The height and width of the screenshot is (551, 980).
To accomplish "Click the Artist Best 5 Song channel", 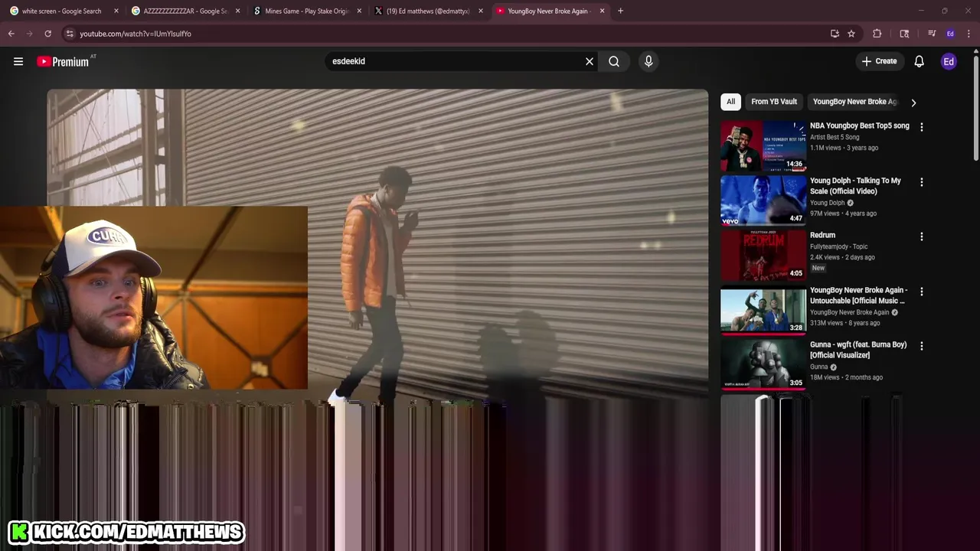I will (835, 137).
